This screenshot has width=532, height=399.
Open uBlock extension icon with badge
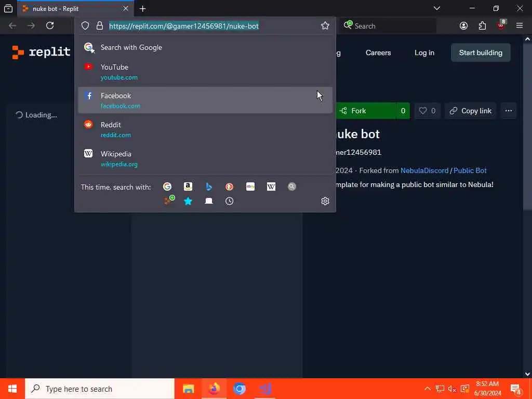[x=501, y=25]
